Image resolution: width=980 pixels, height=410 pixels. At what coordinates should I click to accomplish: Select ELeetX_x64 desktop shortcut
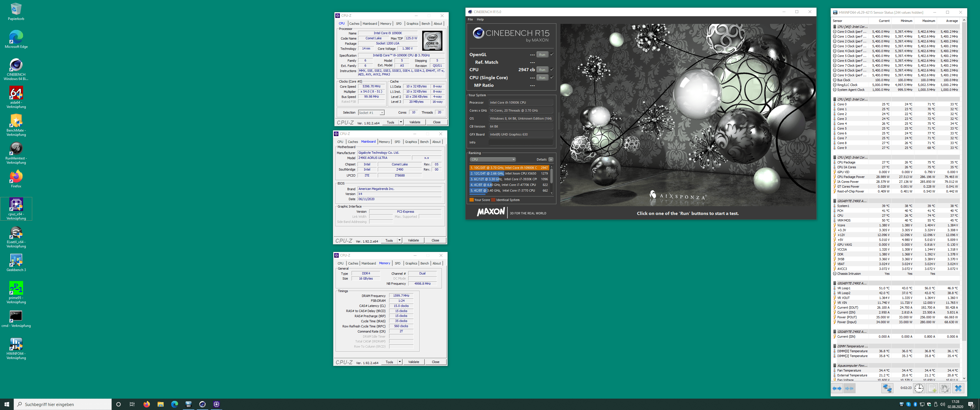tap(16, 237)
